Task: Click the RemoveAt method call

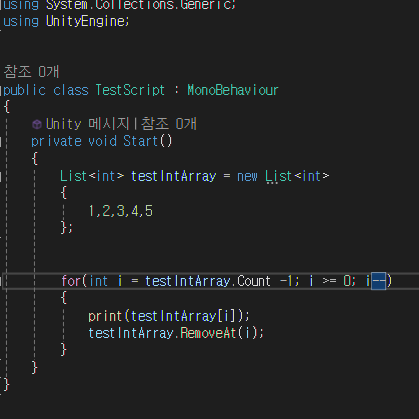Action: coord(208,333)
